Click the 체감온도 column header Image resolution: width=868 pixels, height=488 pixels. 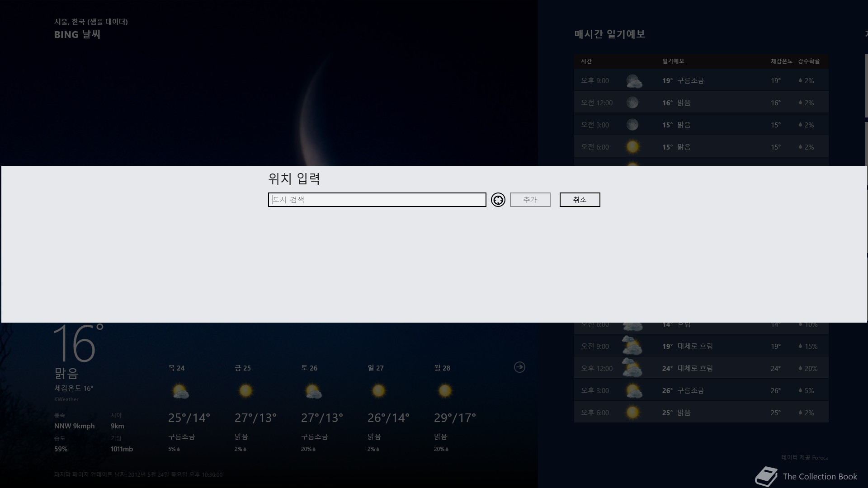(782, 61)
